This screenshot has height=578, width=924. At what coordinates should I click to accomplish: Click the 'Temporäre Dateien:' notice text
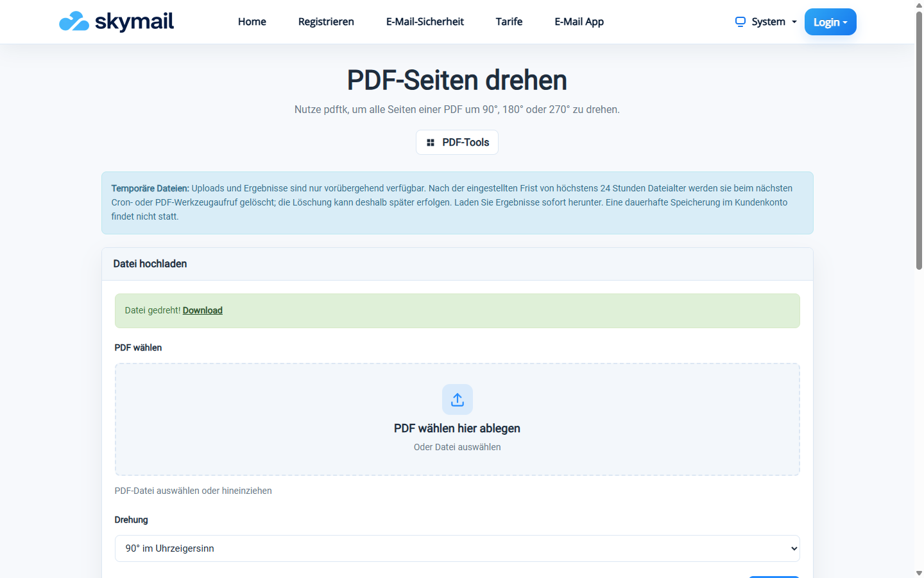tap(150, 188)
